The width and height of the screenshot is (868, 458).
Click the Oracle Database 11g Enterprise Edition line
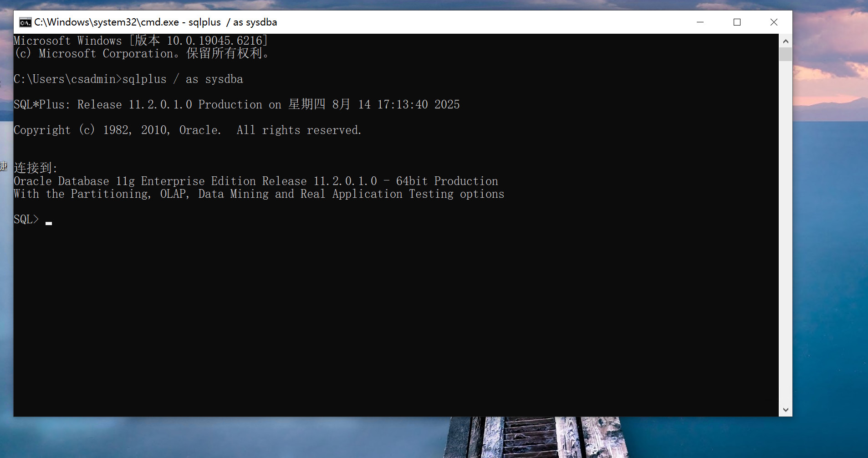point(255,181)
